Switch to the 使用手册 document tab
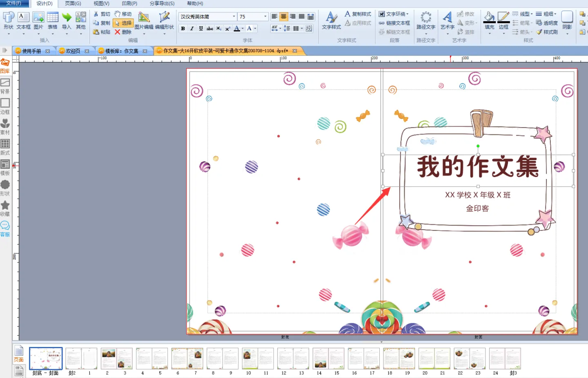Screen dimensions: 588x378 31,51
